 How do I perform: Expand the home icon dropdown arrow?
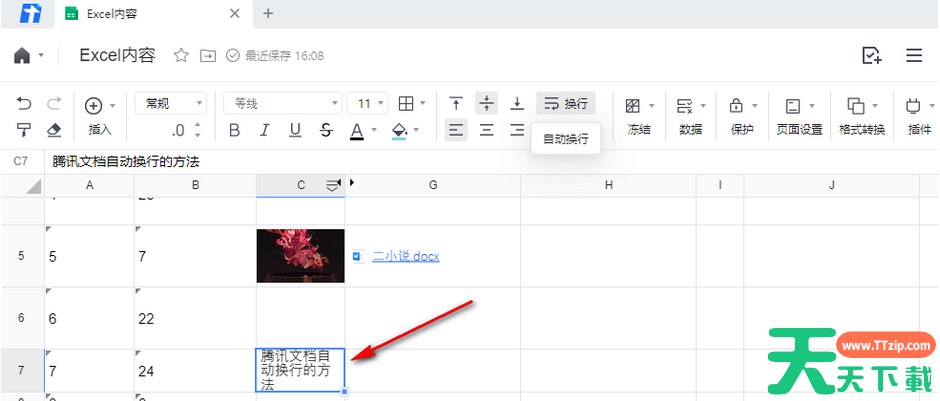41,55
